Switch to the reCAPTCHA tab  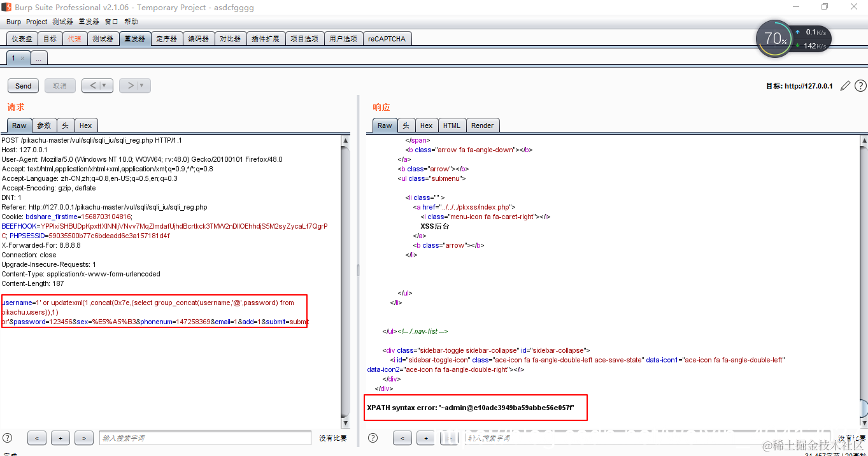point(387,39)
